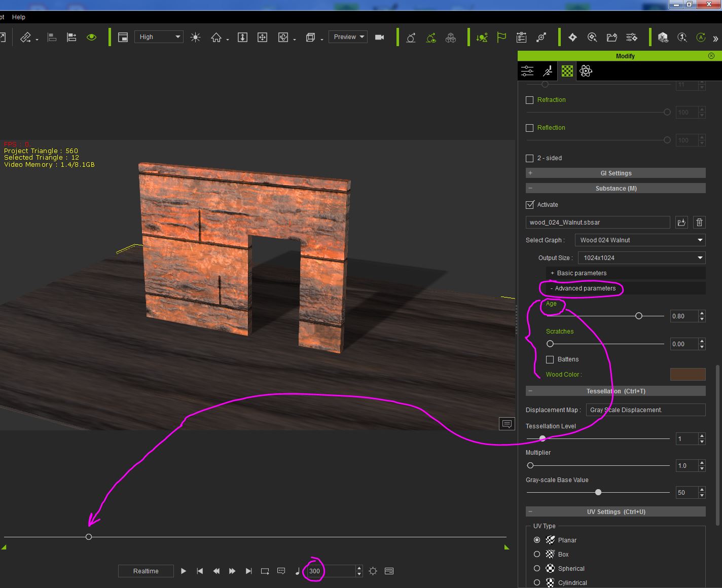
Task: Click the 3D block with eye icon
Action: click(x=663, y=37)
